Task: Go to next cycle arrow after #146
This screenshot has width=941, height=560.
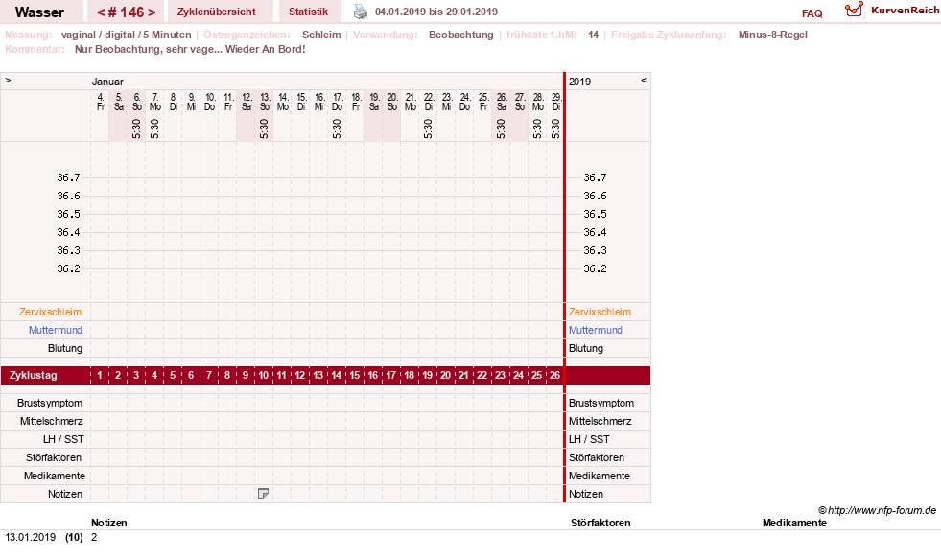Action: click(x=152, y=12)
